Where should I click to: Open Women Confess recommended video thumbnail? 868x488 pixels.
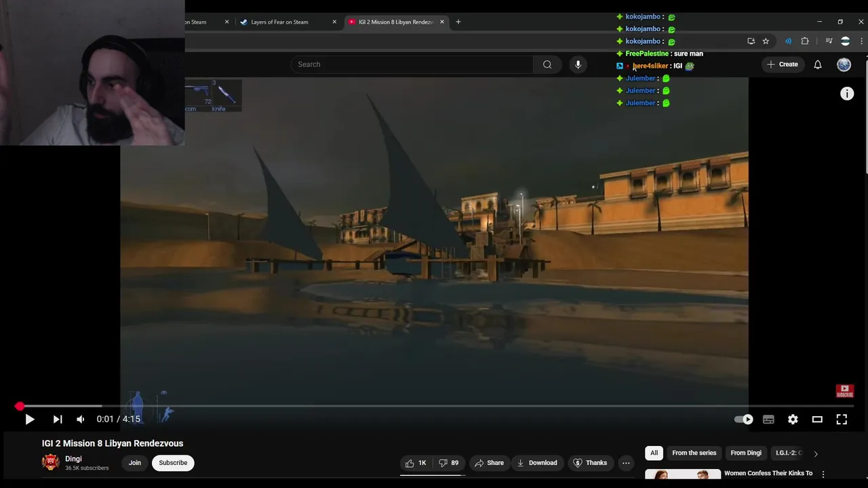(683, 474)
